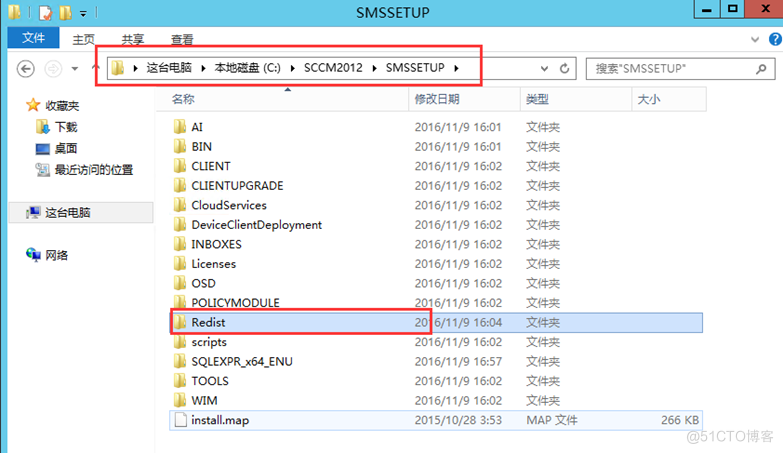Image resolution: width=783 pixels, height=453 pixels.
Task: Expand breadcrumb arrow after 这台电脑
Action: point(203,68)
